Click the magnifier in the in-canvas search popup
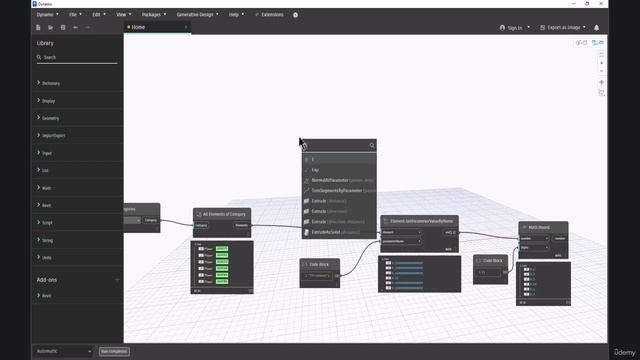This screenshot has height=360, width=640. pyautogui.click(x=372, y=145)
